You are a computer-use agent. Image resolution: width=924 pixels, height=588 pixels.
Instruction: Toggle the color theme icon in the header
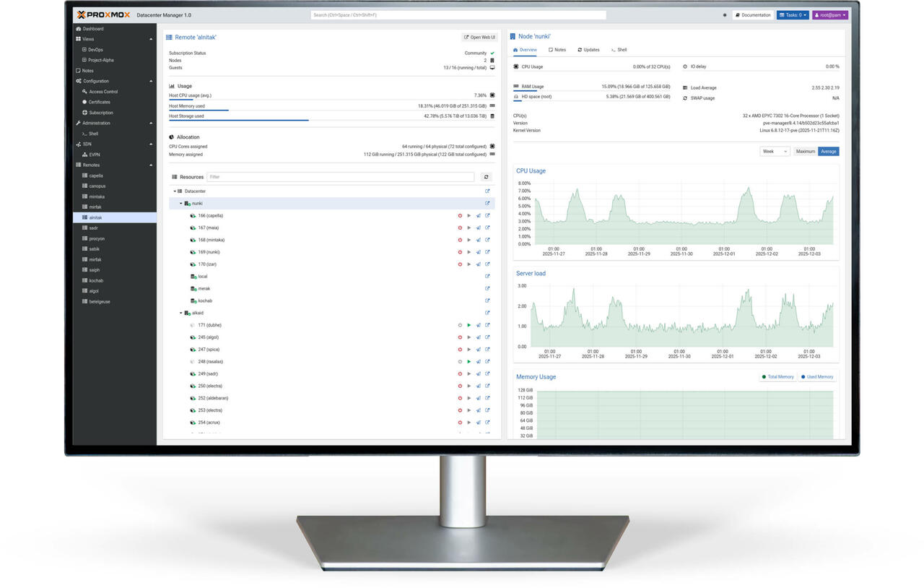(x=725, y=14)
